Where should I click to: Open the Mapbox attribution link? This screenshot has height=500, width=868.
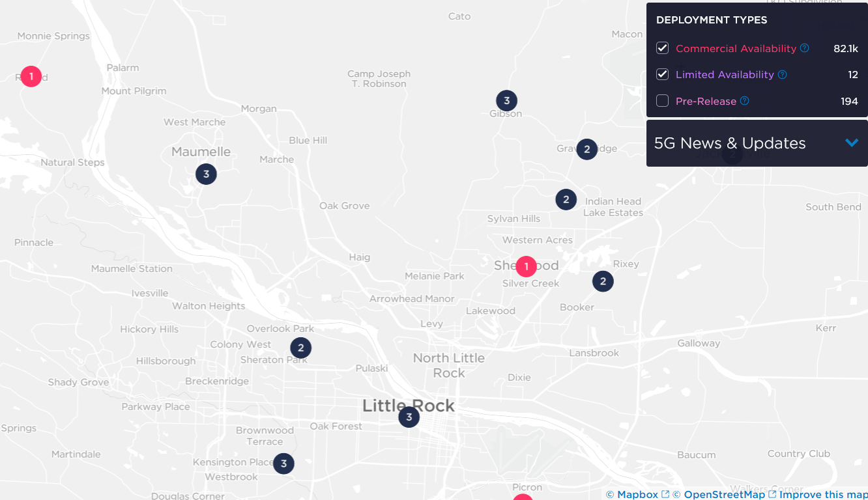pyautogui.click(x=637, y=495)
